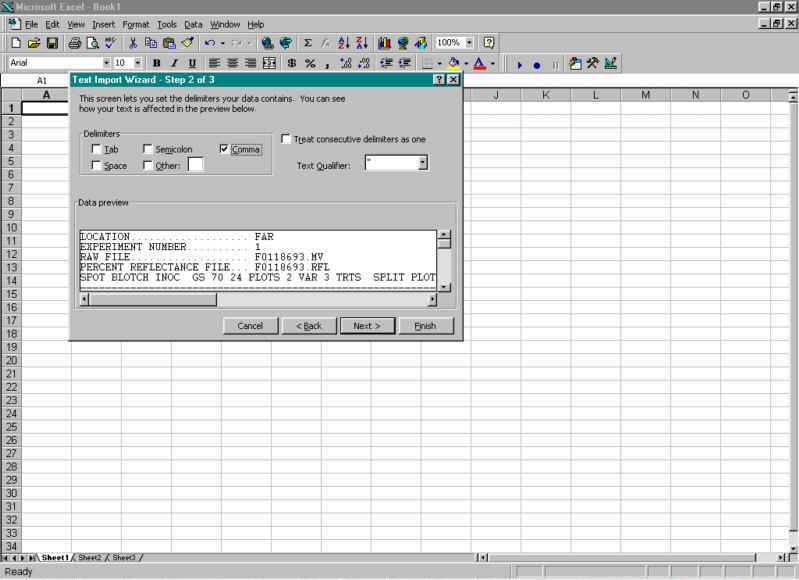Image resolution: width=799 pixels, height=580 pixels.
Task: Enable Treat consecutive delimiters as one
Action: (286, 139)
